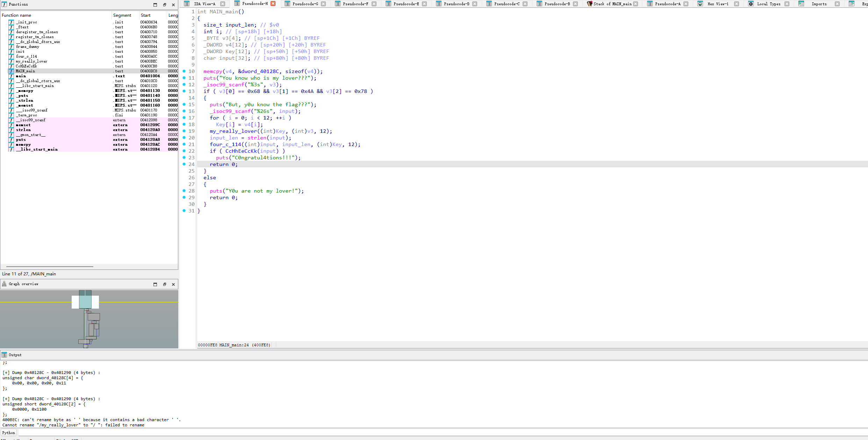The image size is (868, 440).
Task: Open the Pseudocode-F tab
Action: (356, 4)
